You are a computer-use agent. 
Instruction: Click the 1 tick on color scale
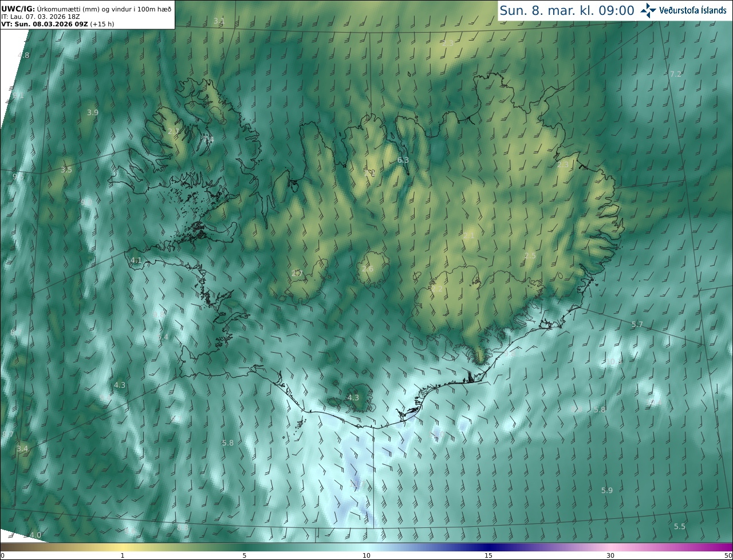point(123,555)
